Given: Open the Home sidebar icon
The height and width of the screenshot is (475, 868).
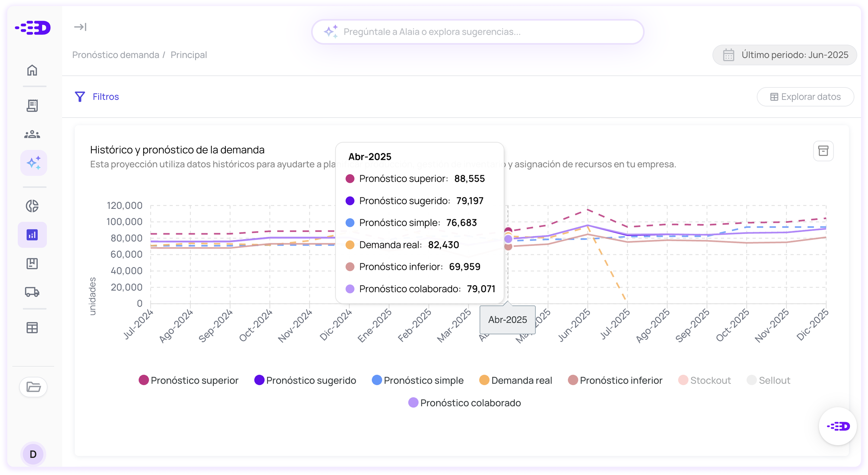Looking at the screenshot, I should pyautogui.click(x=32, y=70).
